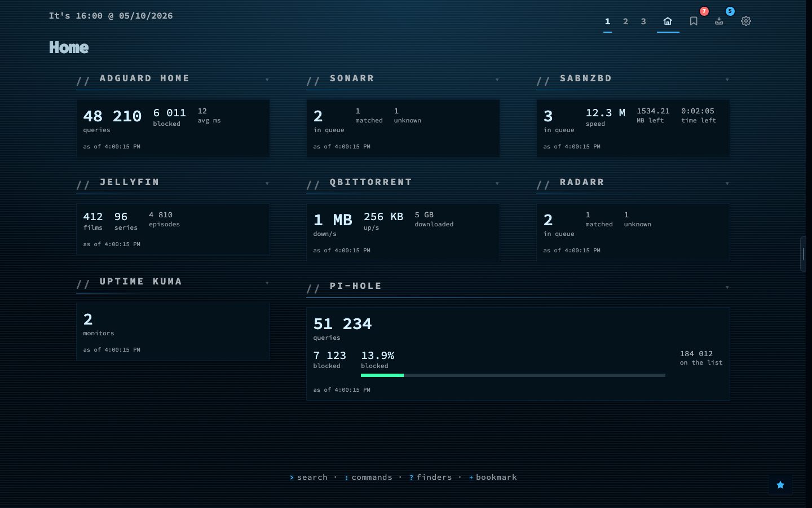Click the SABnzbd section title
The image size is (812, 508).
coord(586,78)
